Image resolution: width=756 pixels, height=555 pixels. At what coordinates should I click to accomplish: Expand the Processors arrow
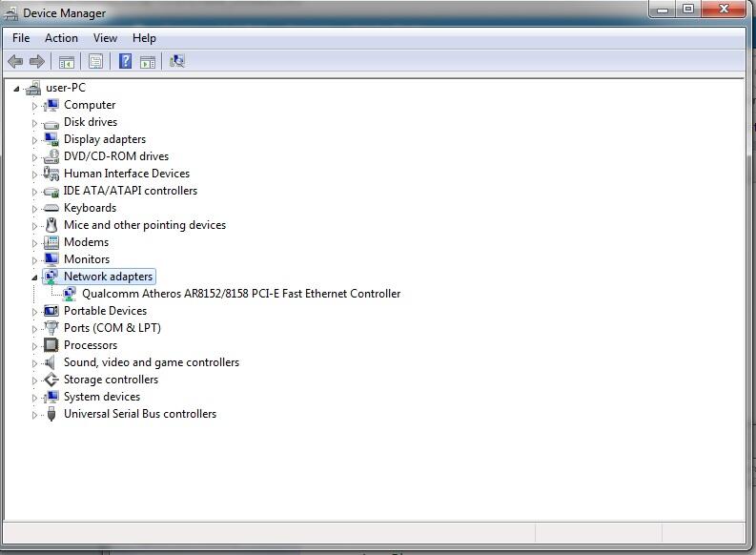click(x=34, y=346)
